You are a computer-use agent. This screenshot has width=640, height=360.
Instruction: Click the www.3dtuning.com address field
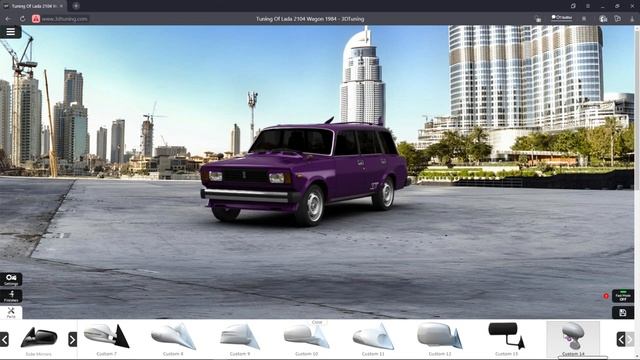click(64, 19)
